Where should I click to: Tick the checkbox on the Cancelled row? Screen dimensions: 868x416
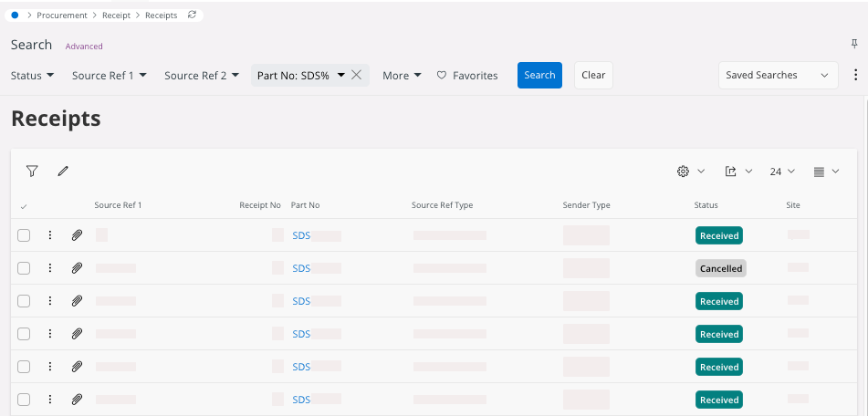click(24, 268)
